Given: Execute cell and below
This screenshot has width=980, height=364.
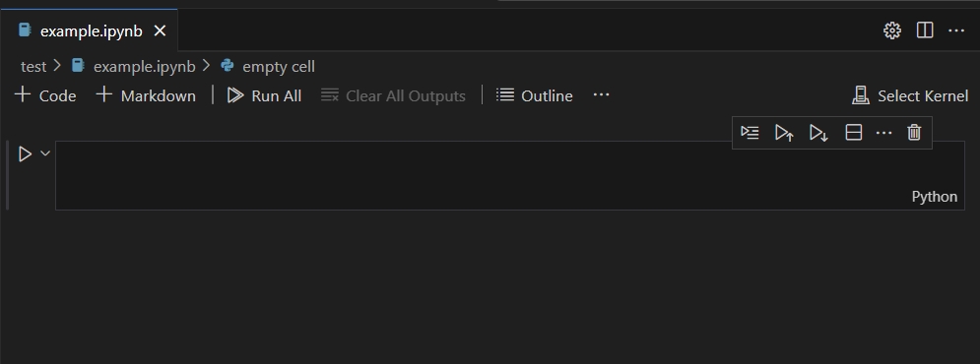Looking at the screenshot, I should click(x=818, y=133).
